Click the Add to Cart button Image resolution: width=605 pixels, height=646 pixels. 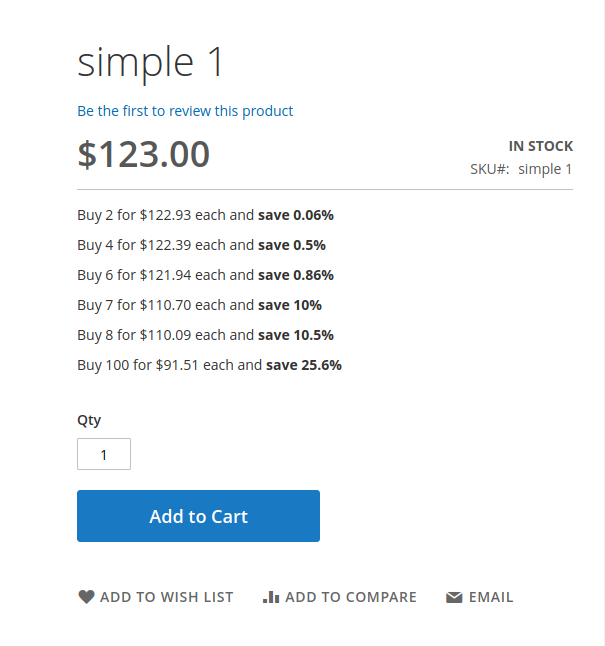[x=198, y=516]
